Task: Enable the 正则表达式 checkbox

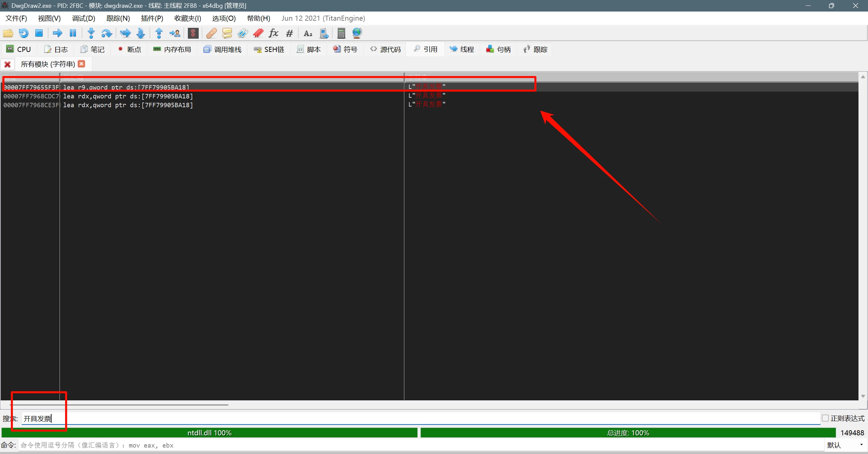Action: [825, 418]
